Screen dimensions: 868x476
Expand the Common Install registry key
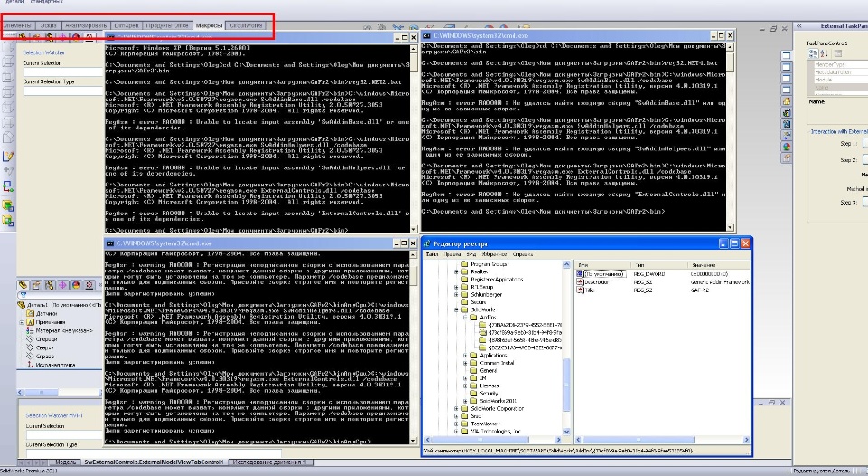465,364
